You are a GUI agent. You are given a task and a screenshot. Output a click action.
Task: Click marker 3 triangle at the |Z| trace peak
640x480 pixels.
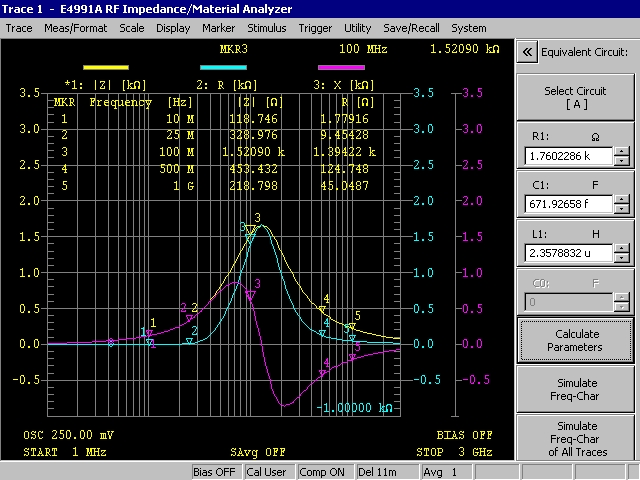pos(250,230)
